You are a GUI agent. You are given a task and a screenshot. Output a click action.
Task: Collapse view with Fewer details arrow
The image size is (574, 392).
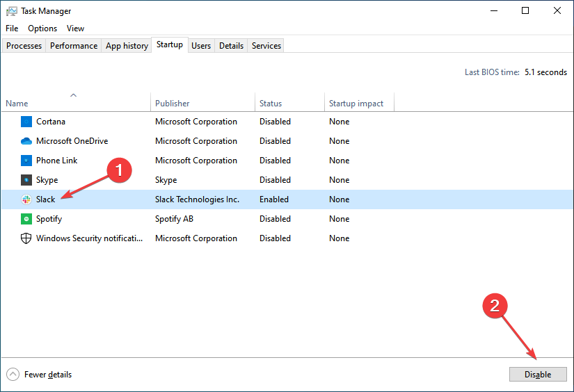(x=13, y=375)
